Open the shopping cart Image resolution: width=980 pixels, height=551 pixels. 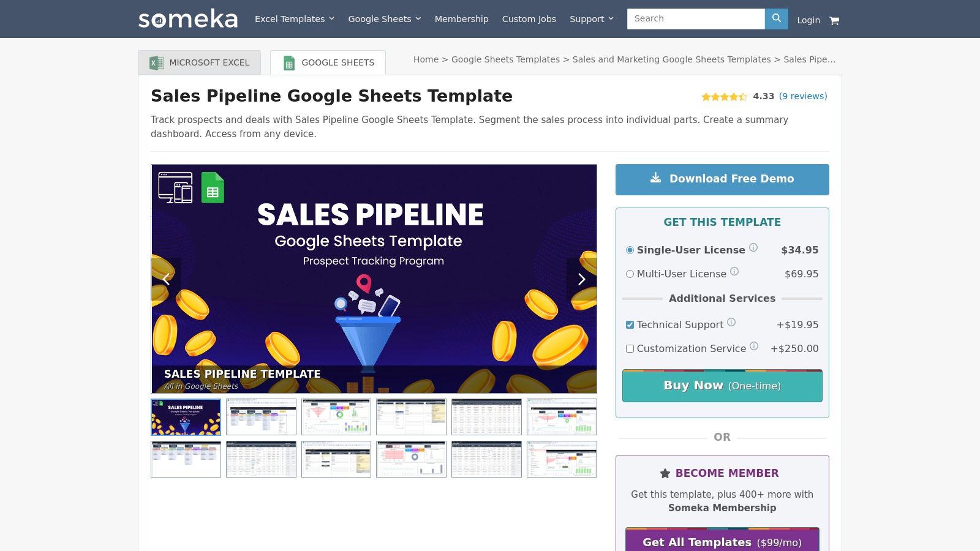pos(834,20)
